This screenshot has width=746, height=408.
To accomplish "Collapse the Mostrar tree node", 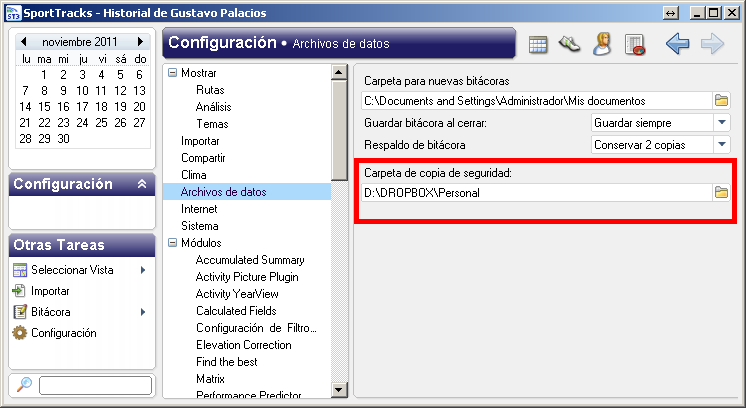I will click(x=172, y=73).
